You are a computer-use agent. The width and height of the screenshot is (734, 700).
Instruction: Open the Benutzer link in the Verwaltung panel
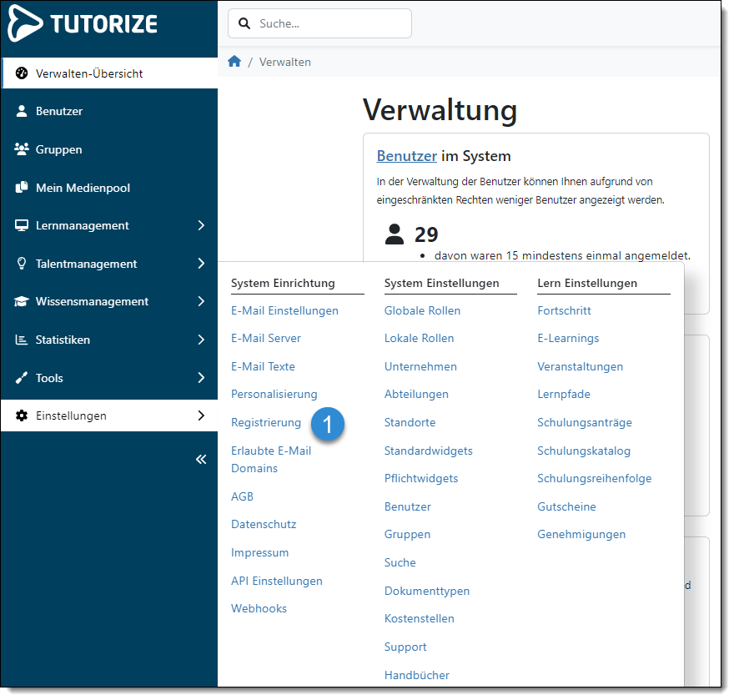pyautogui.click(x=407, y=156)
